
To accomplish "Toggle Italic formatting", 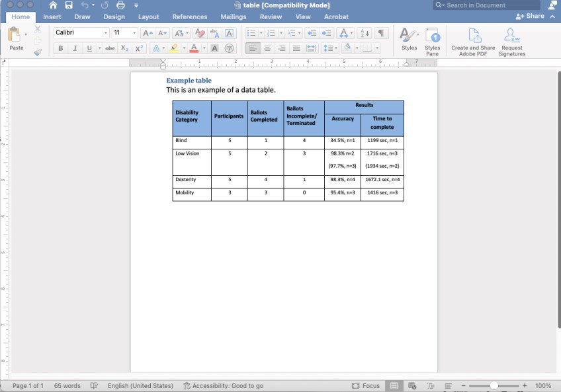I will coord(75,48).
